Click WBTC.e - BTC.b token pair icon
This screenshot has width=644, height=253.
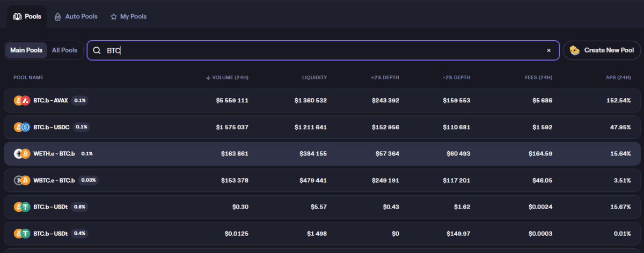21,180
